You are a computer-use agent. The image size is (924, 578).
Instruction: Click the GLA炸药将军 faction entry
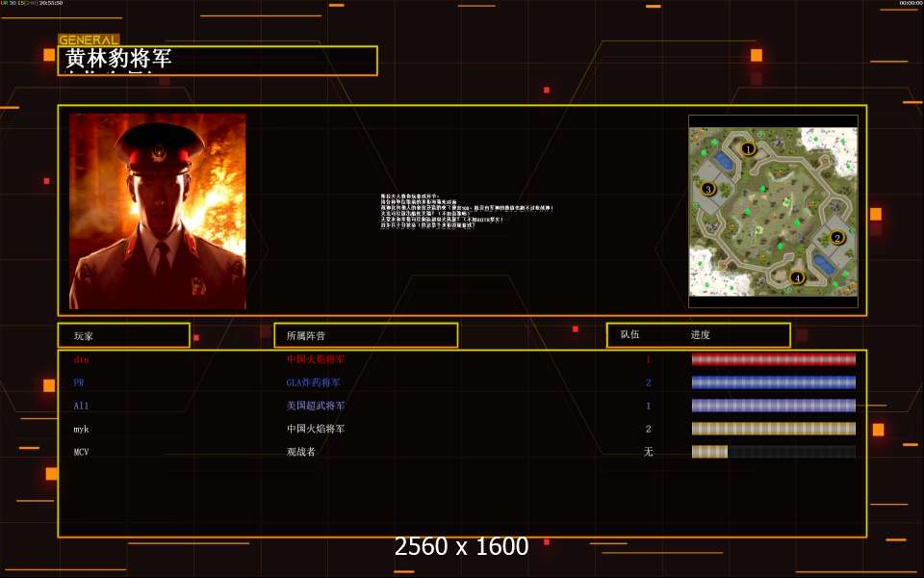[x=313, y=382]
